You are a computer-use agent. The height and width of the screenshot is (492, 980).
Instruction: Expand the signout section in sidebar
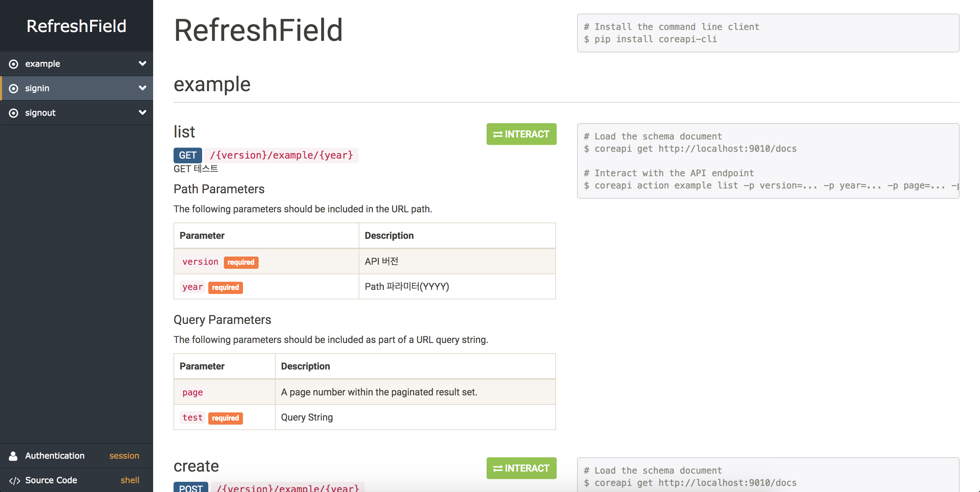143,113
